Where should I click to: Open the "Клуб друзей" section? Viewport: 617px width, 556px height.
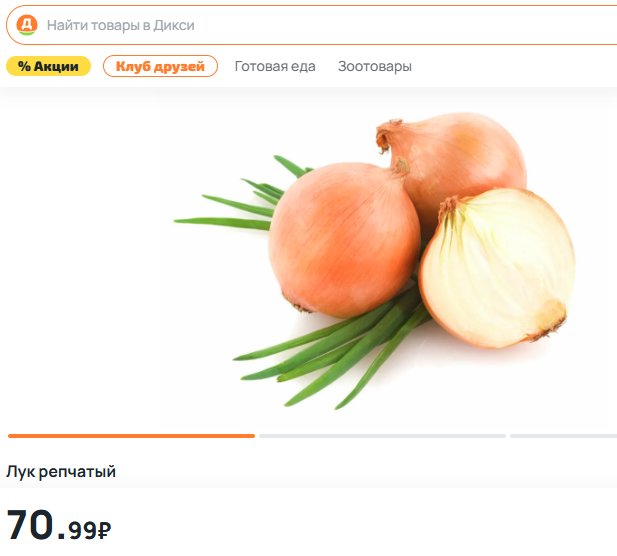160,66
